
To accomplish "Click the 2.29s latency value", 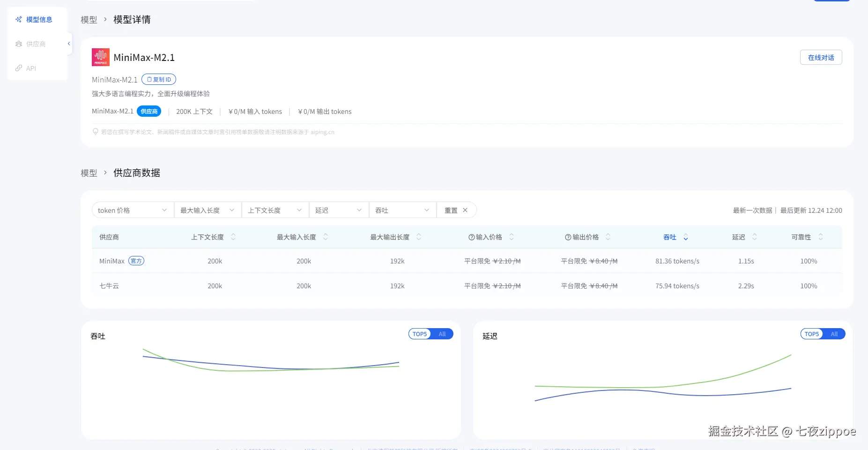I will 746,286.
